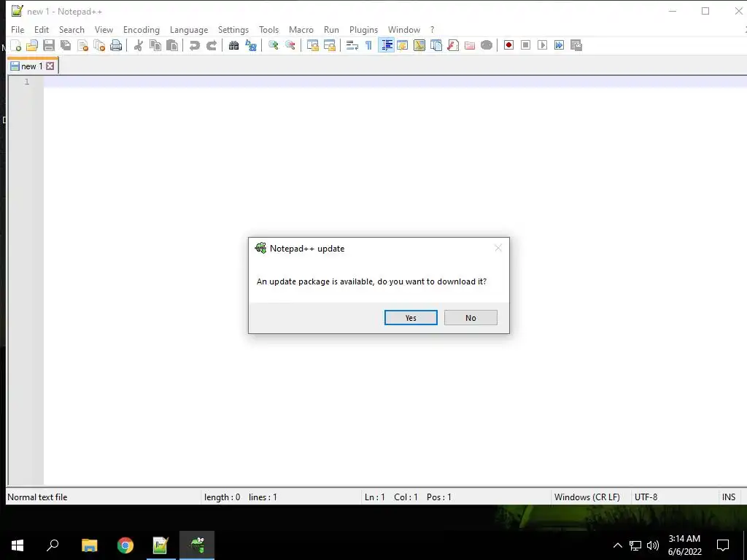Toggle Show All Characters pilcrow icon
Viewport: 747px width, 560px height.
pos(368,45)
